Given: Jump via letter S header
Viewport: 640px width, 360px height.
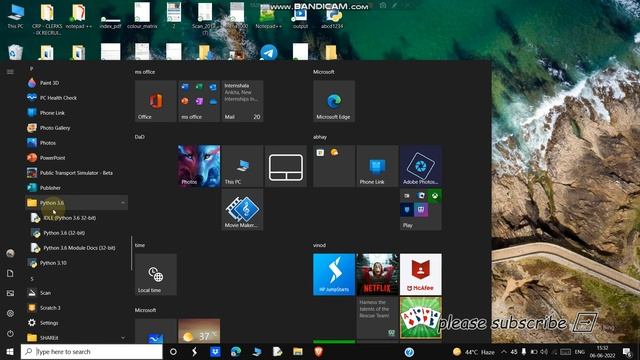Looking at the screenshot, I should point(32,279).
